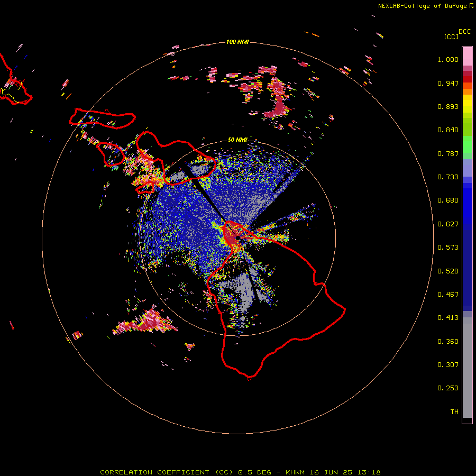Screen dimensions: 476x476
Task: Click the 100 NMI range ring label
Action: point(237,42)
